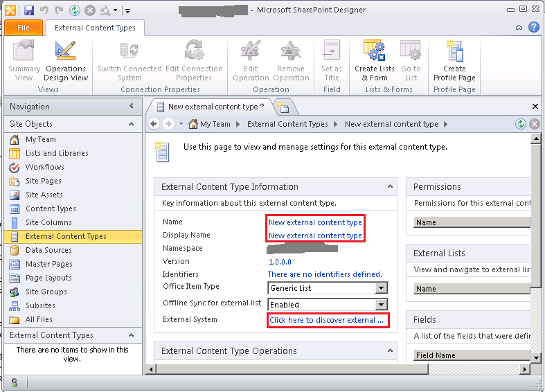Click Go to List ribbon button

coord(411,60)
